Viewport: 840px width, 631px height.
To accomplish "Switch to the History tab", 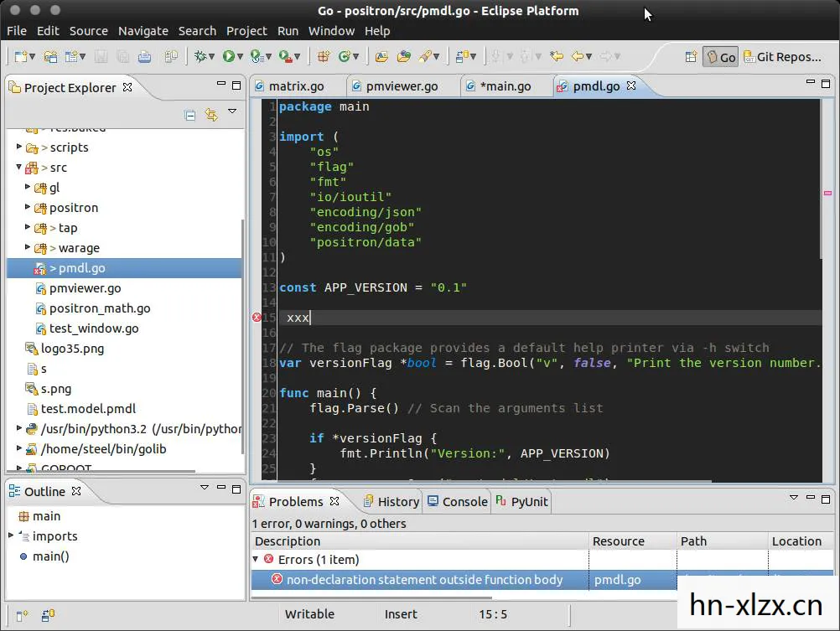I will (391, 502).
